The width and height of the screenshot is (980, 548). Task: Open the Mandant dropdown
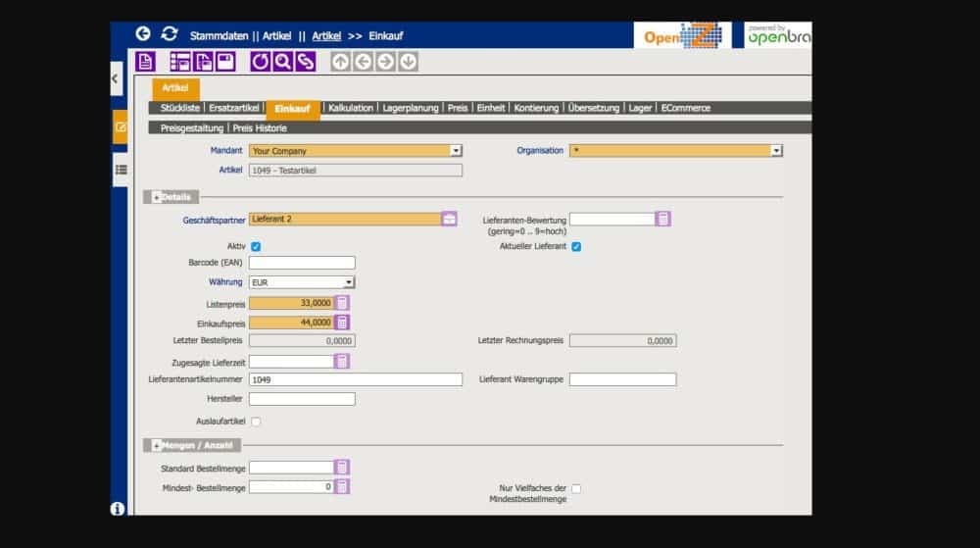455,151
